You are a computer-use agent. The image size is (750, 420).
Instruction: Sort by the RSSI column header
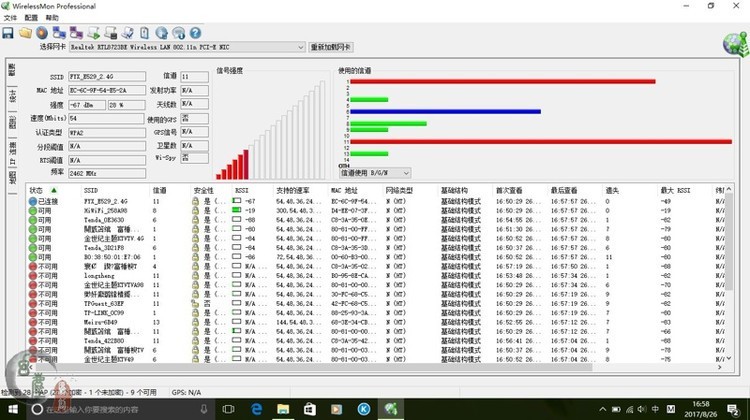click(242, 190)
